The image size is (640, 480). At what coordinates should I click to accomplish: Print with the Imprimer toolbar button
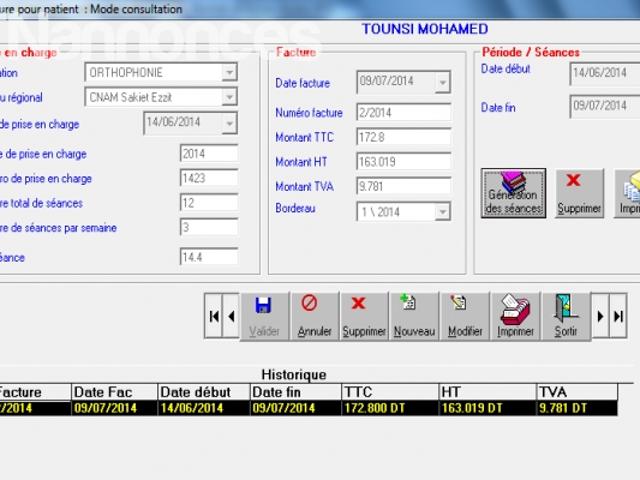(515, 316)
